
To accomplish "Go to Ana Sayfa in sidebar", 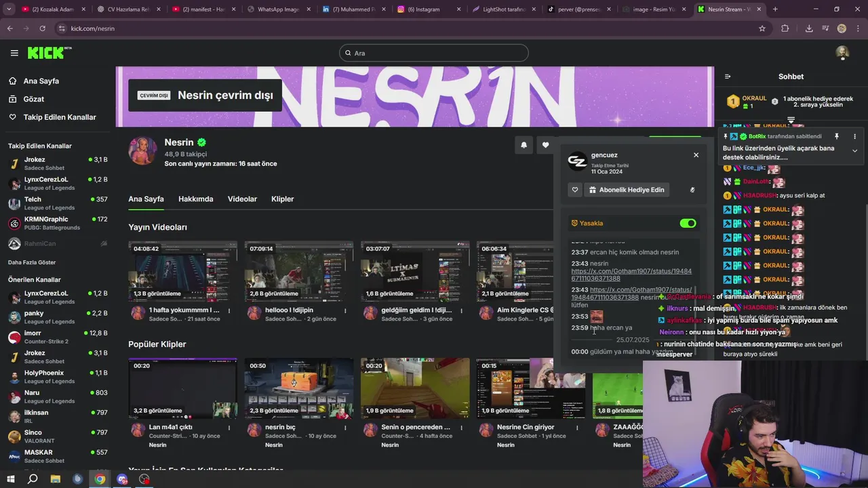I will 41,81.
